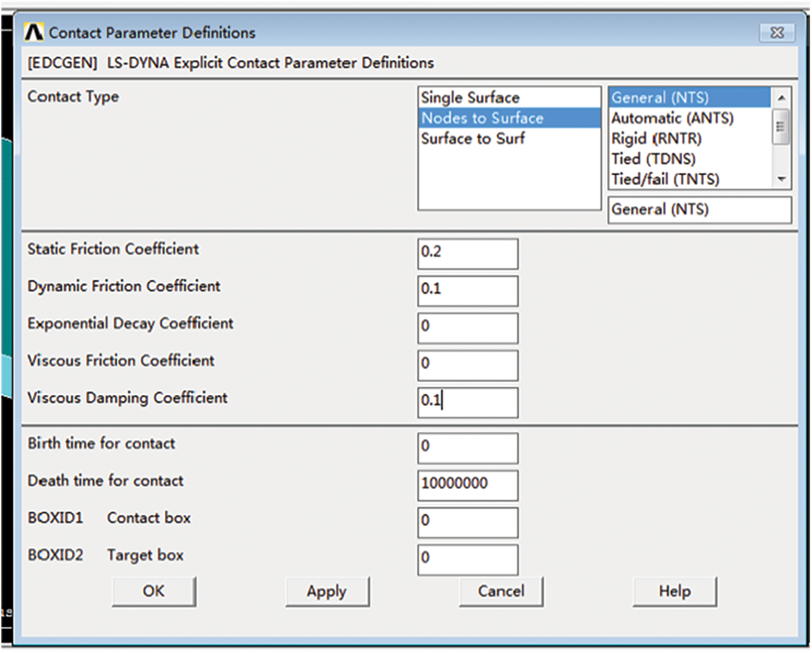
Task: Click the Exponential Decay Coefficient input
Action: 467,327
